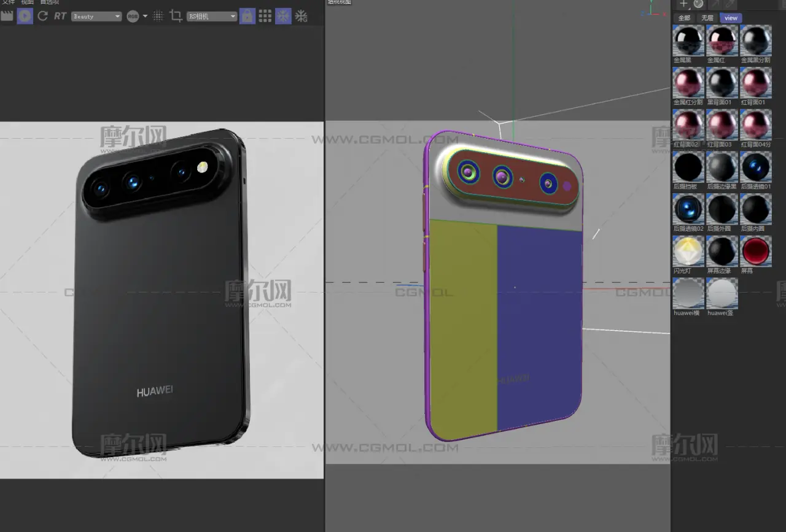Screen dimensions: 786x532
Task: Select the 后摄透镜02 material sphere
Action: pos(688,209)
